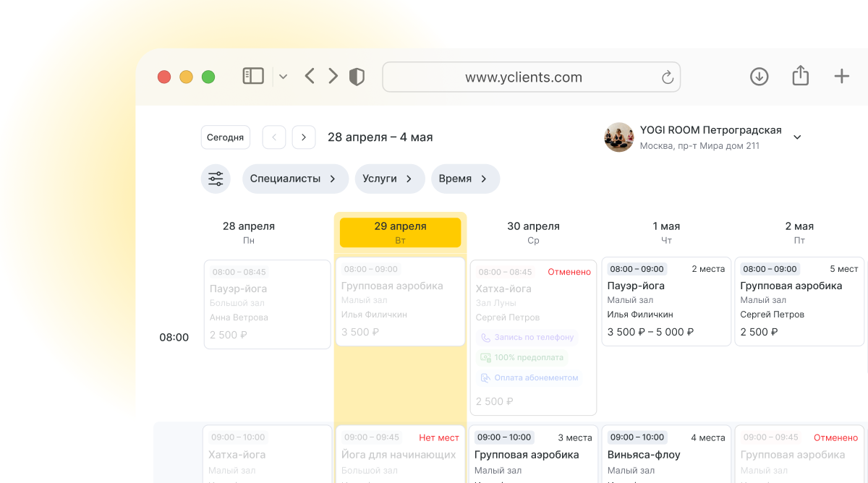Open the sidebar options chevron
Screen dimensions: 868x483
pyautogui.click(x=283, y=77)
